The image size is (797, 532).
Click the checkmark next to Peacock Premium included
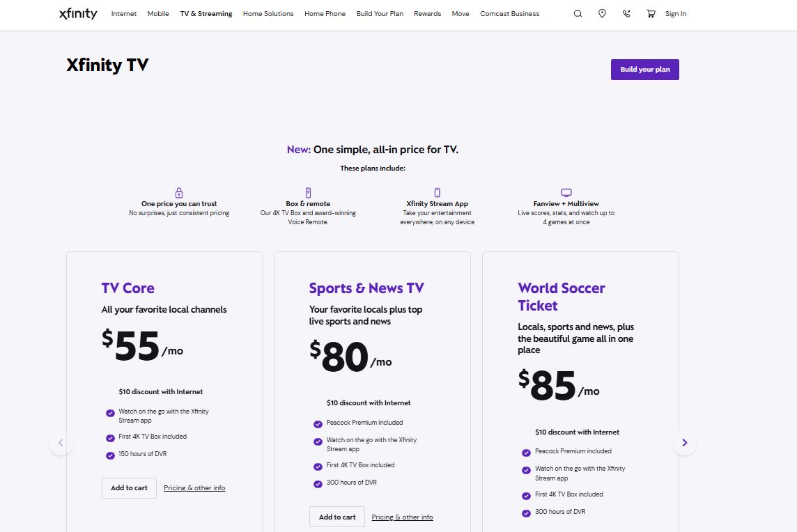[x=318, y=423]
